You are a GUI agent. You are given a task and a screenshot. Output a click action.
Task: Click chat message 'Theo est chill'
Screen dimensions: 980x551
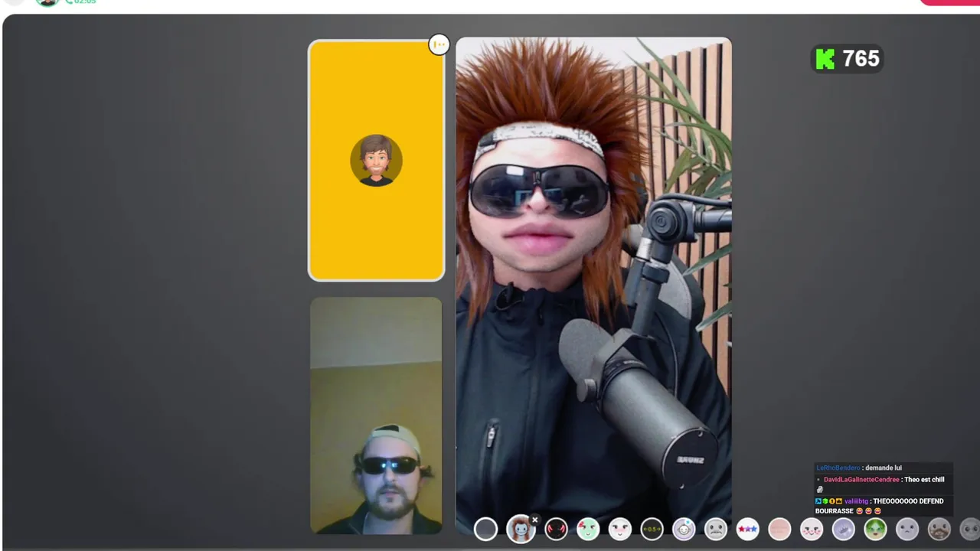click(924, 480)
